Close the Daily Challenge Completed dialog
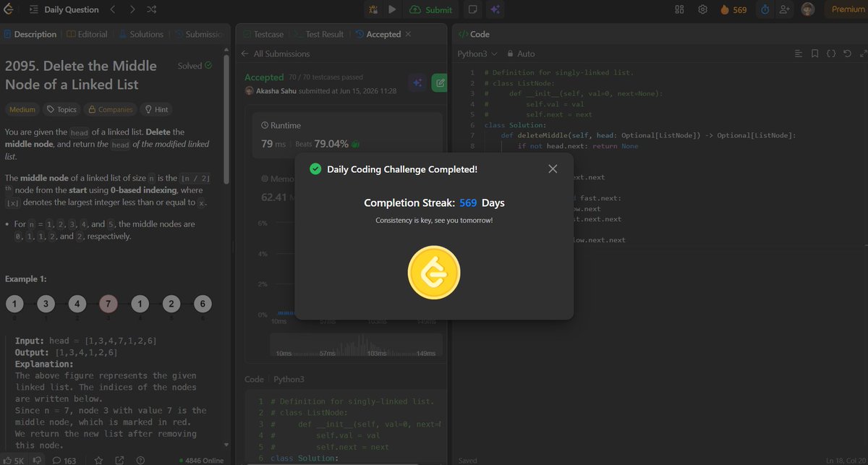868x465 pixels. pyautogui.click(x=553, y=168)
